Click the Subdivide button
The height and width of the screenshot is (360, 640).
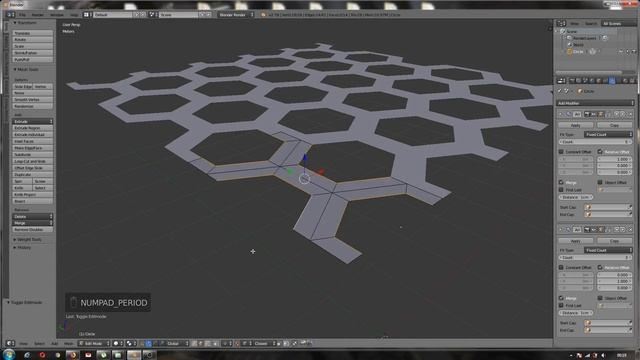point(33,155)
